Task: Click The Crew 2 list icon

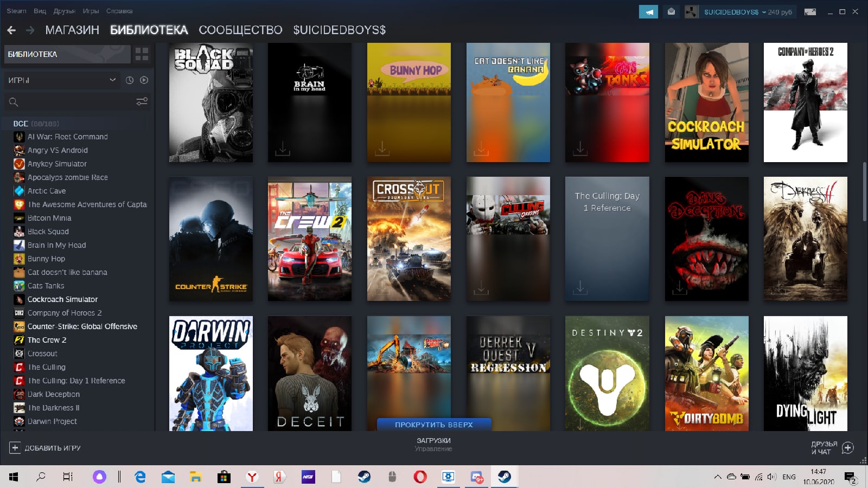Action: (x=19, y=340)
